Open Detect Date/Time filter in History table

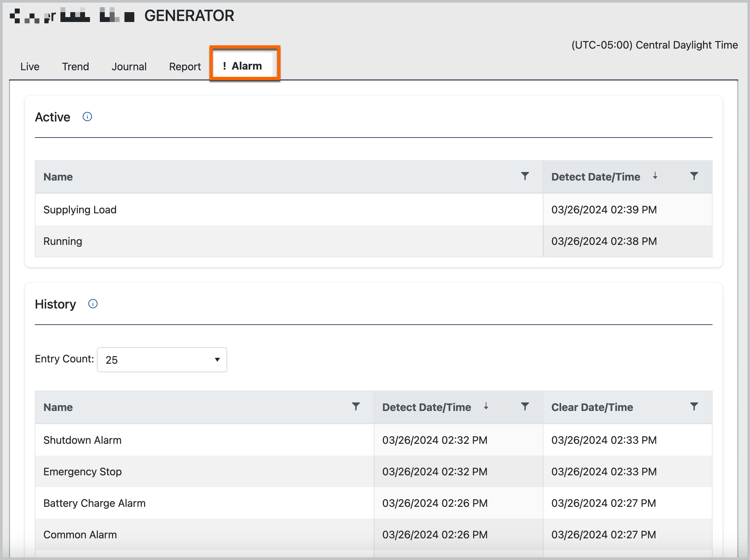click(x=524, y=406)
